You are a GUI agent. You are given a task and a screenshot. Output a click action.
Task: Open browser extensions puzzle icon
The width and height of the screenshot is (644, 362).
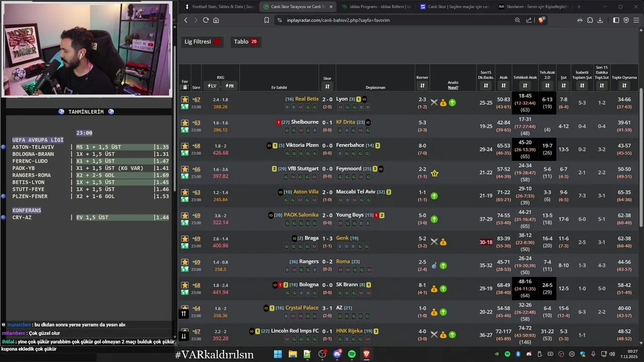(590, 20)
